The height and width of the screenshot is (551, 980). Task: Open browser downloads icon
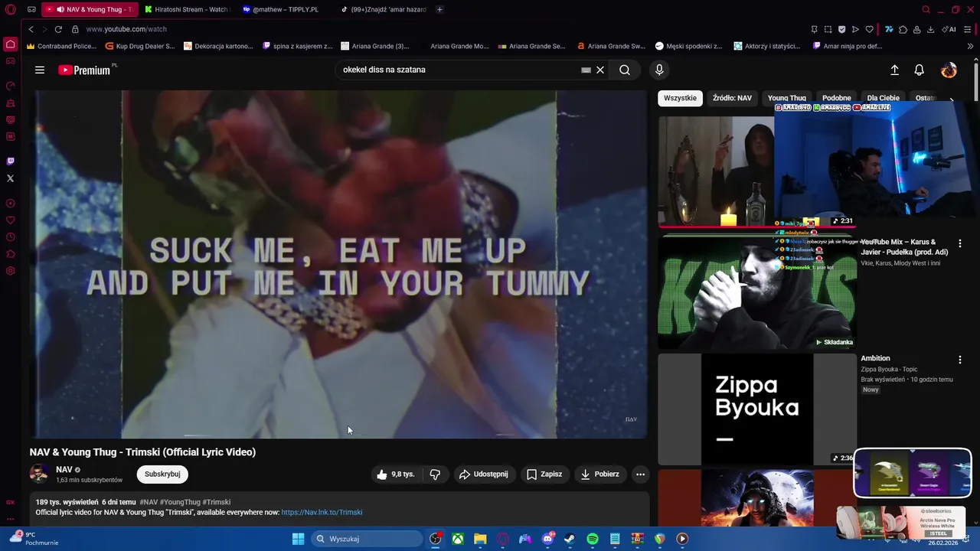point(931,29)
